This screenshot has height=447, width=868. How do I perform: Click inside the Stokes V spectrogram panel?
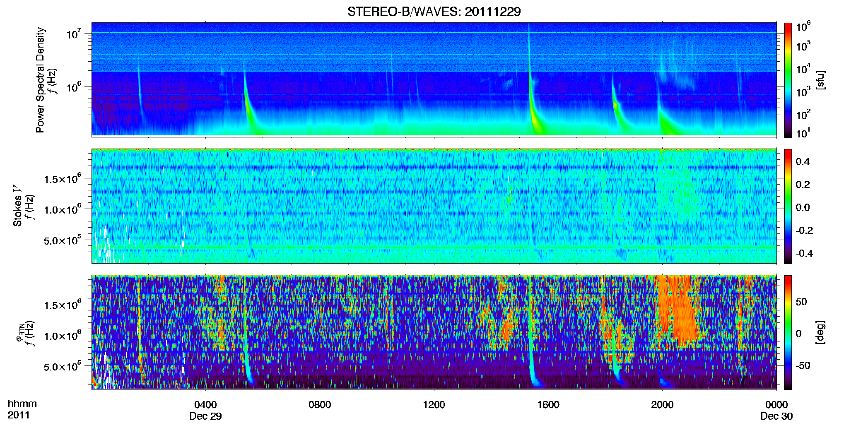434,206
